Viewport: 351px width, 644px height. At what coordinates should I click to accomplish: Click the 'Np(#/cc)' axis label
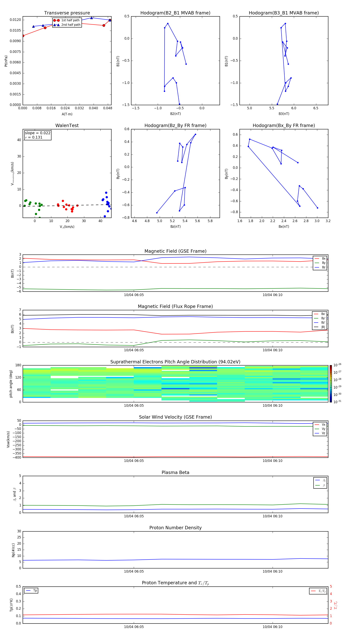[x=13, y=550]
